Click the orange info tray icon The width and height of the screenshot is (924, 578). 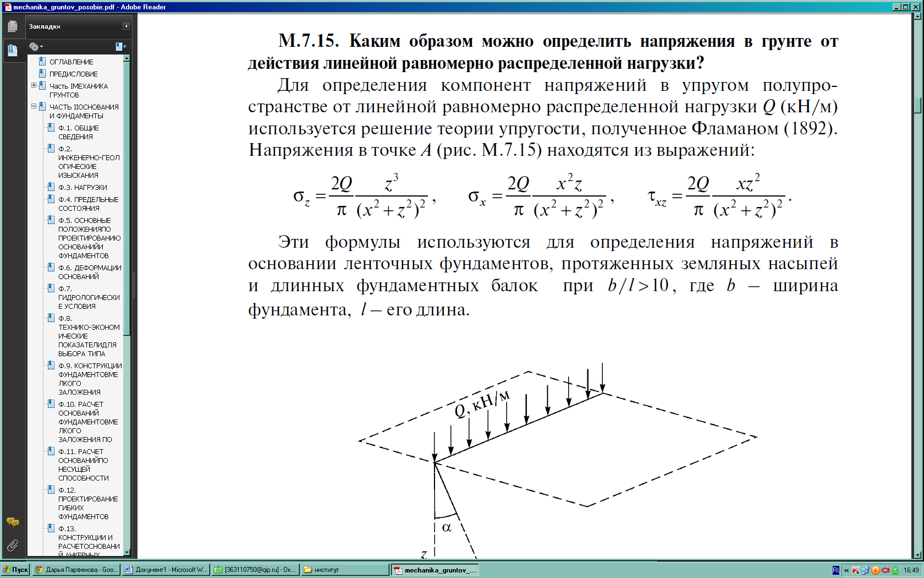pyautogui.click(x=876, y=570)
